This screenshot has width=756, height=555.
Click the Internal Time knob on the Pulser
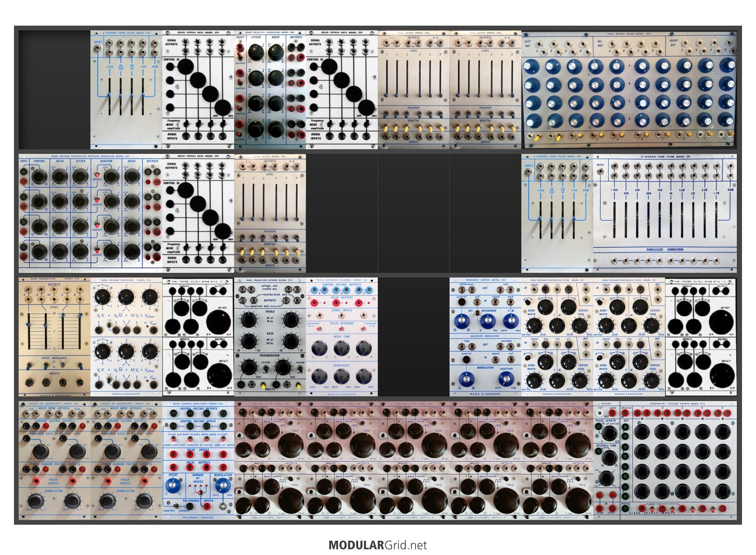[609, 457]
